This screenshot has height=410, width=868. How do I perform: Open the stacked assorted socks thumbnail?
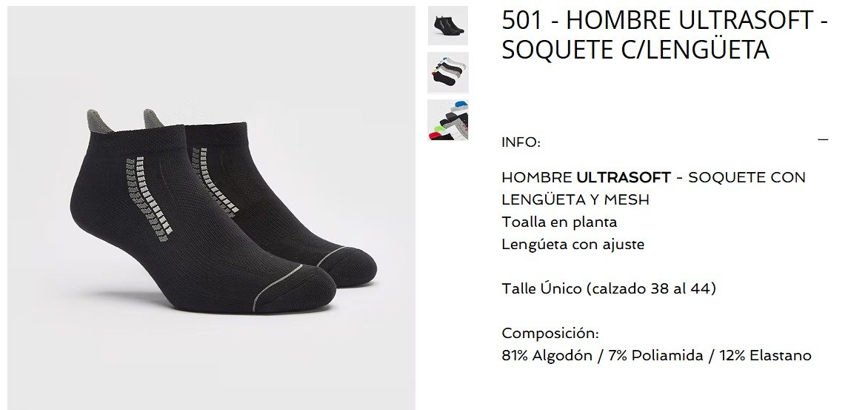(448, 73)
